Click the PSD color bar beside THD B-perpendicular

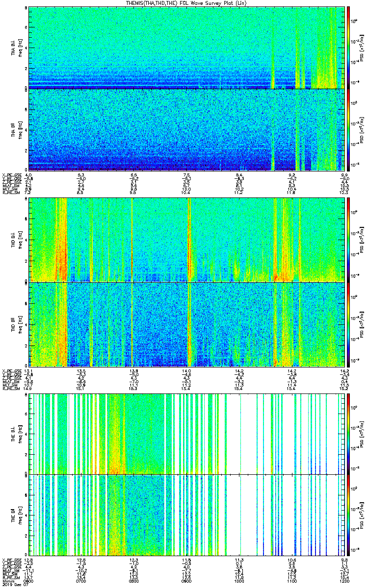[x=349, y=240]
